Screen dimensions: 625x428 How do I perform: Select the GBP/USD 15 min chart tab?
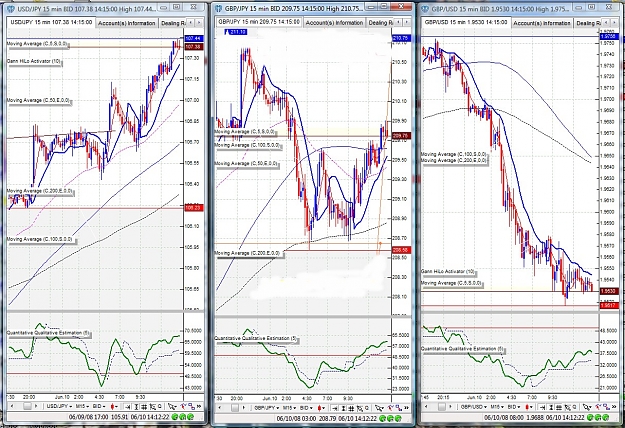point(466,22)
